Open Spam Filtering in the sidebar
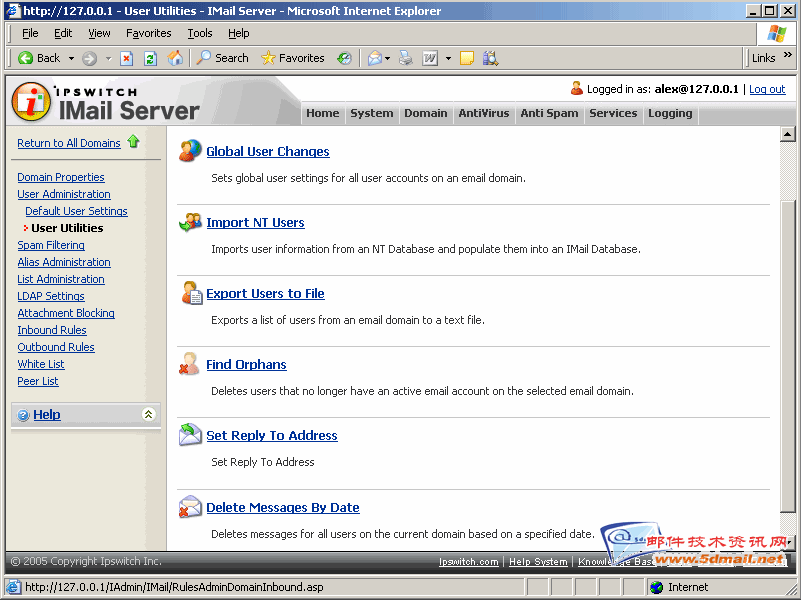Viewport: 801px width, 600px height. pos(51,245)
